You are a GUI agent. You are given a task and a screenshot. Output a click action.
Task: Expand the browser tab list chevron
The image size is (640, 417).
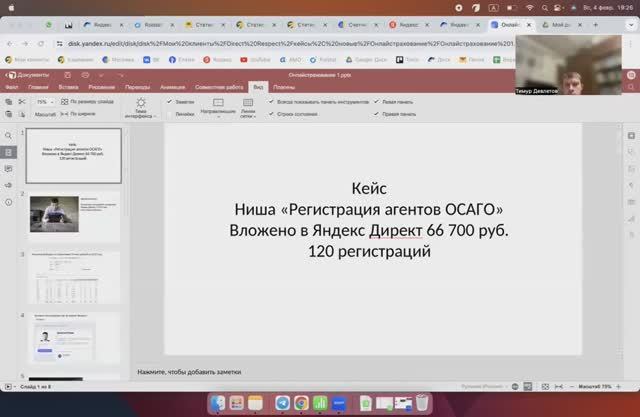tap(631, 25)
